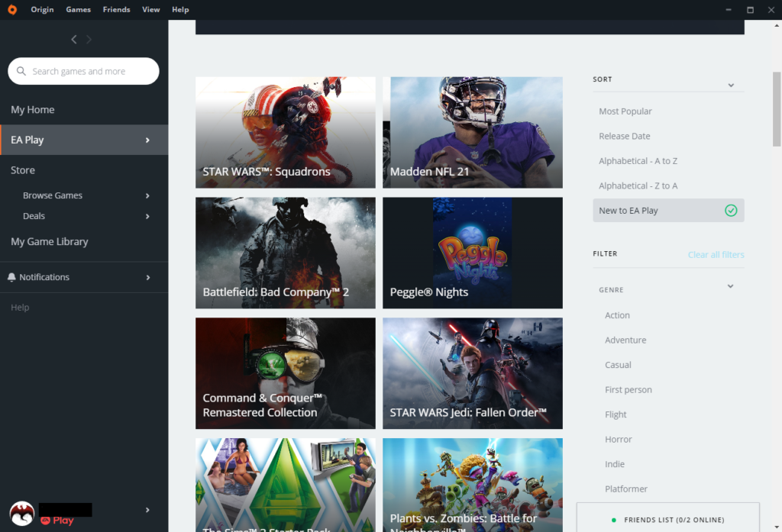Open Battlefield: Bad Company 2 tile
782x532 pixels.
(x=286, y=253)
